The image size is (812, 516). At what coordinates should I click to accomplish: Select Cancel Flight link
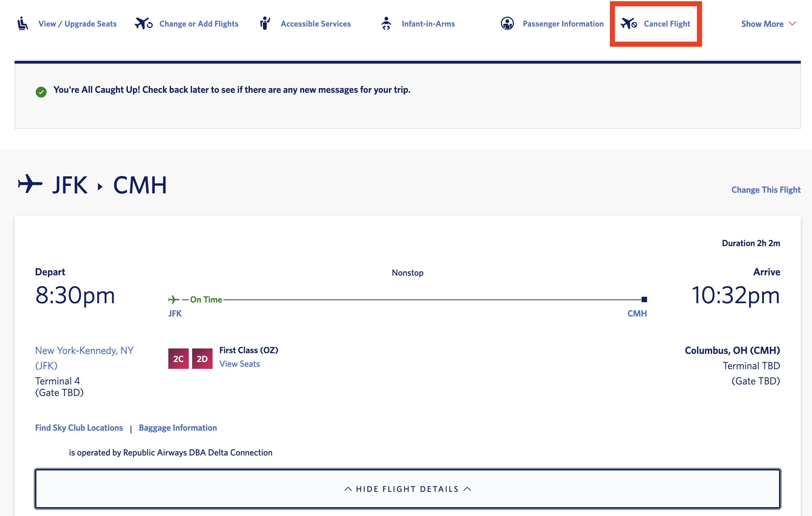pyautogui.click(x=667, y=24)
